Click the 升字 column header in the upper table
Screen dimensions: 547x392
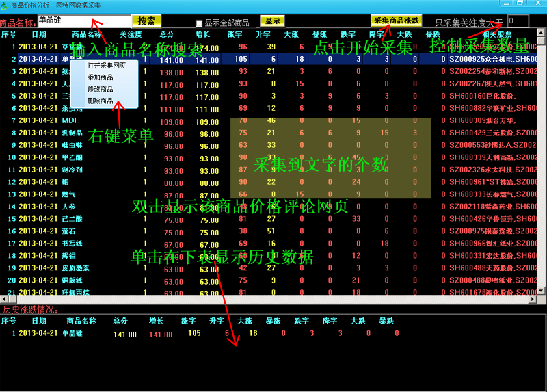pyautogui.click(x=263, y=34)
